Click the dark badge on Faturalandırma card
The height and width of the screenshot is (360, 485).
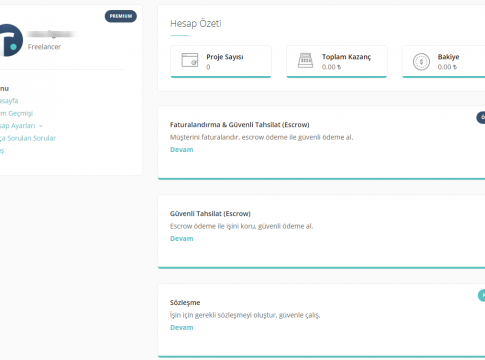click(481, 118)
